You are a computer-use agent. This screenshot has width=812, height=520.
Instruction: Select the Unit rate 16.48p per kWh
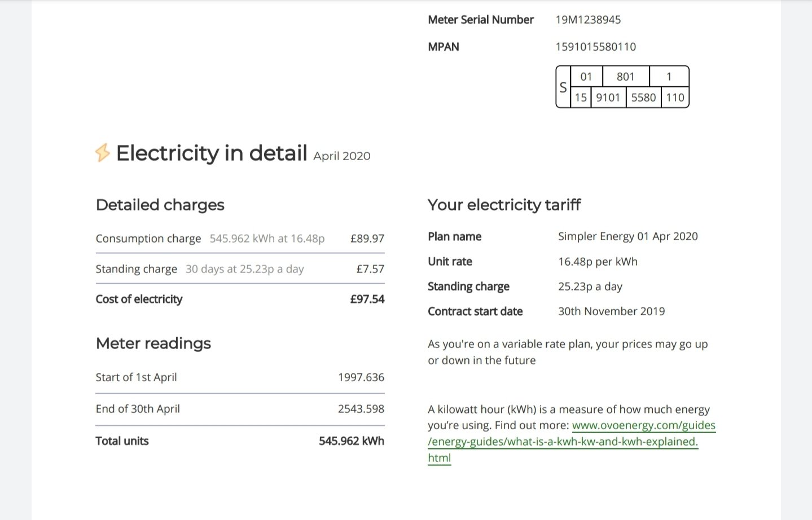point(598,262)
